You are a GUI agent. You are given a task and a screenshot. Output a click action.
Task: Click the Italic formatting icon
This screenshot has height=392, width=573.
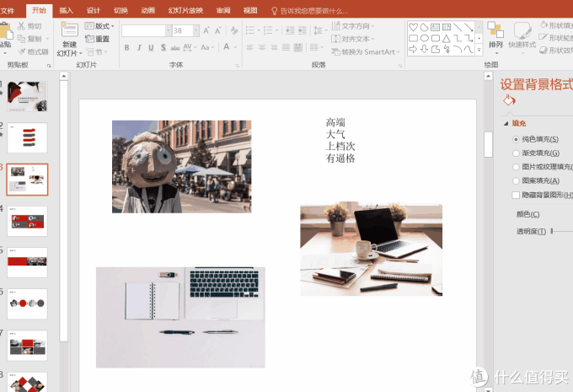click(x=139, y=47)
